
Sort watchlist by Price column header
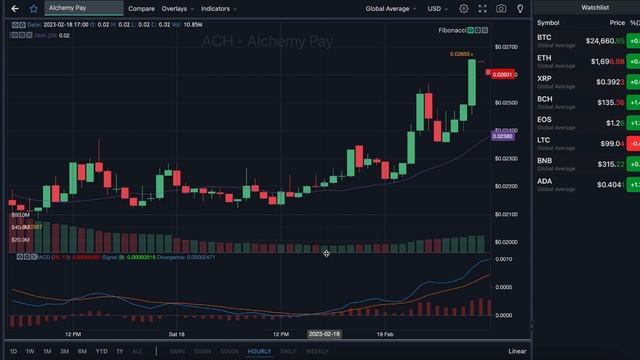[x=617, y=23]
